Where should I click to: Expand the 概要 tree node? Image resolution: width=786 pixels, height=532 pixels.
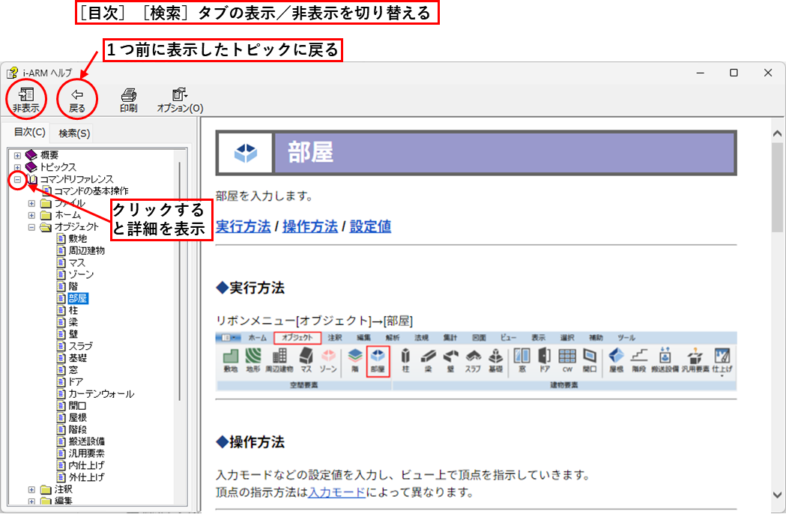coord(18,155)
